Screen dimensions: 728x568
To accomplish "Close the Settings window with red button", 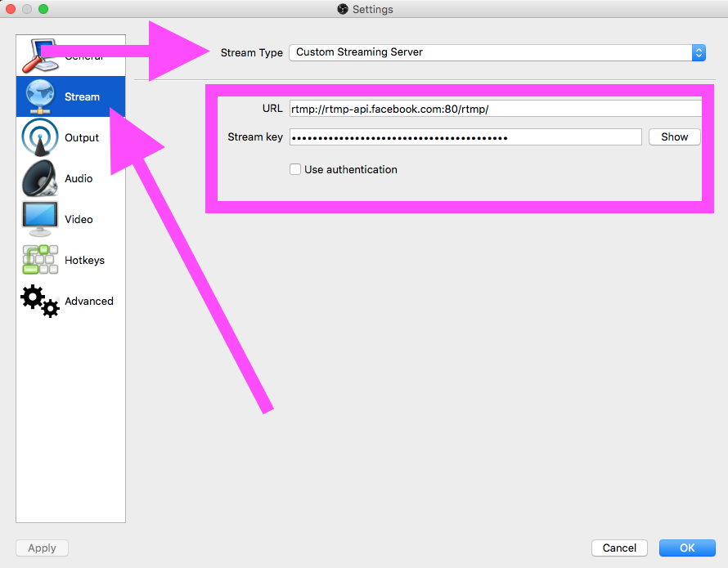I will pos(11,9).
